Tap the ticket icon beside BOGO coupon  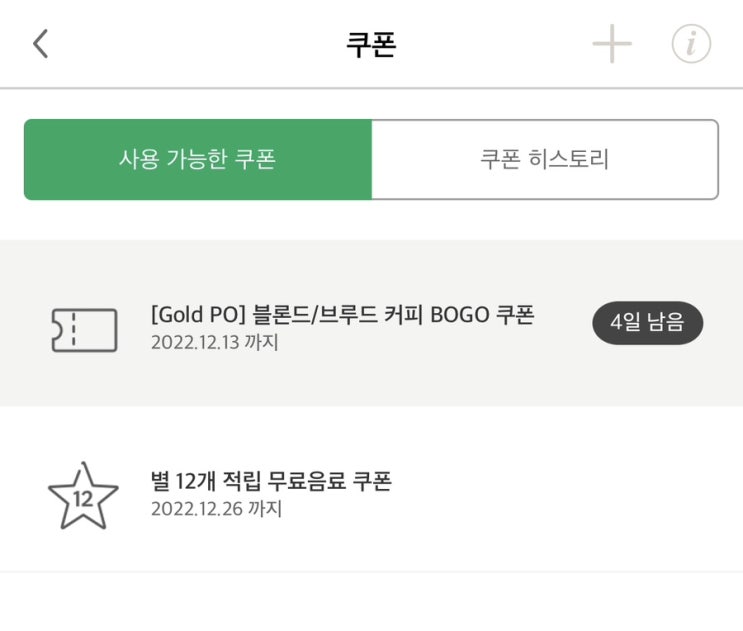click(x=84, y=329)
